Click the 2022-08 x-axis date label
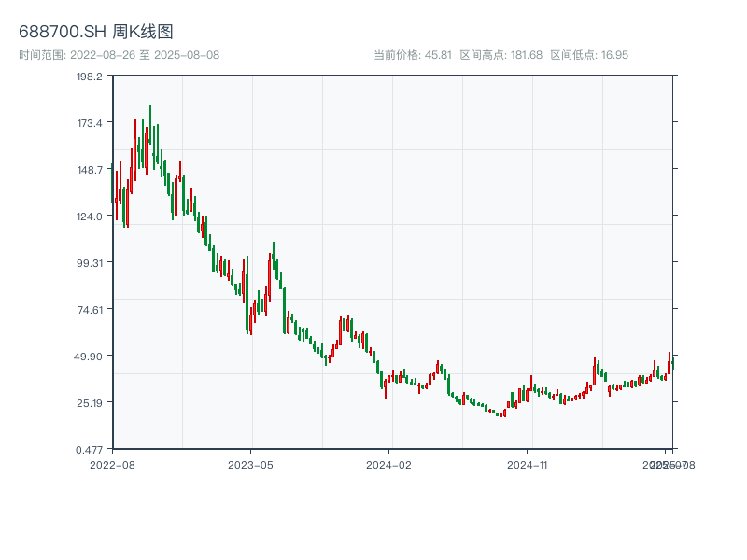 click(x=112, y=465)
